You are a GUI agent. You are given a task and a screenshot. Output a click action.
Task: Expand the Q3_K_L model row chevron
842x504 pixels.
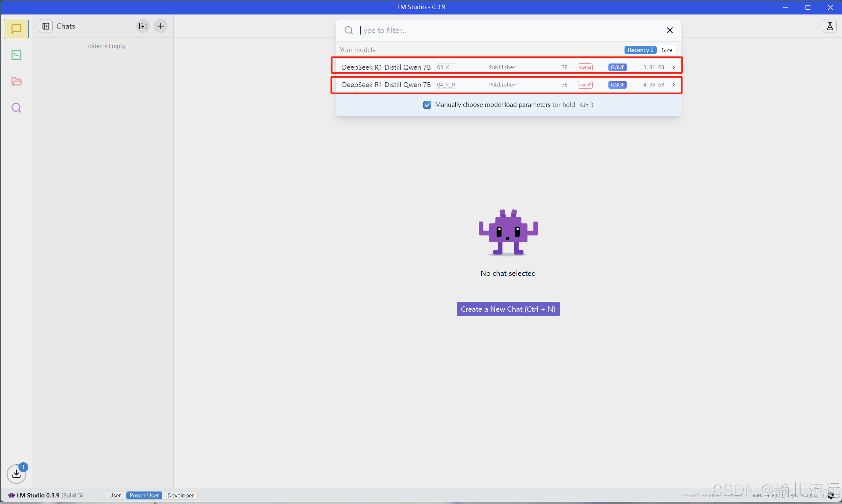pyautogui.click(x=674, y=67)
